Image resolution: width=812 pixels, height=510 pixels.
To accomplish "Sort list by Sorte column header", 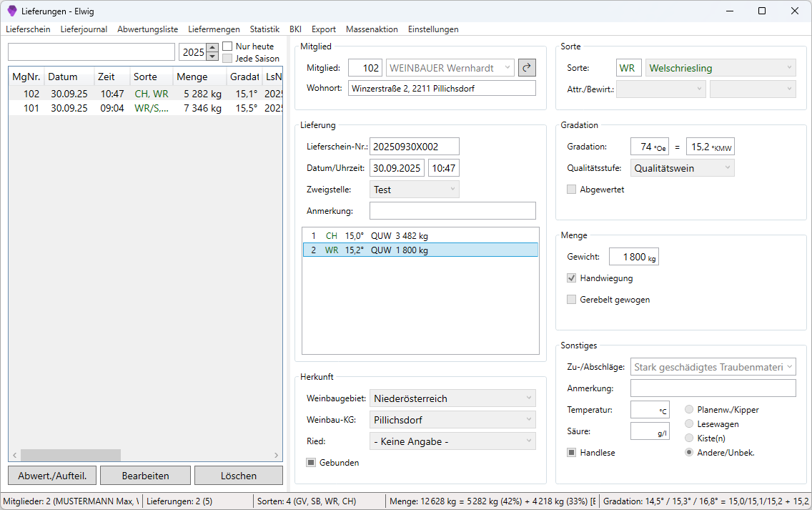I will pos(151,77).
